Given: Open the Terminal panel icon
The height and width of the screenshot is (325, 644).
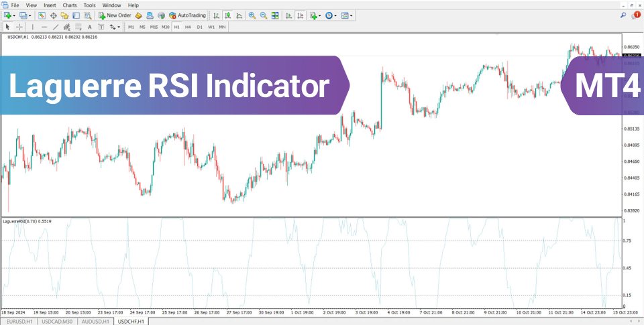Looking at the screenshot, I should 76,15.
